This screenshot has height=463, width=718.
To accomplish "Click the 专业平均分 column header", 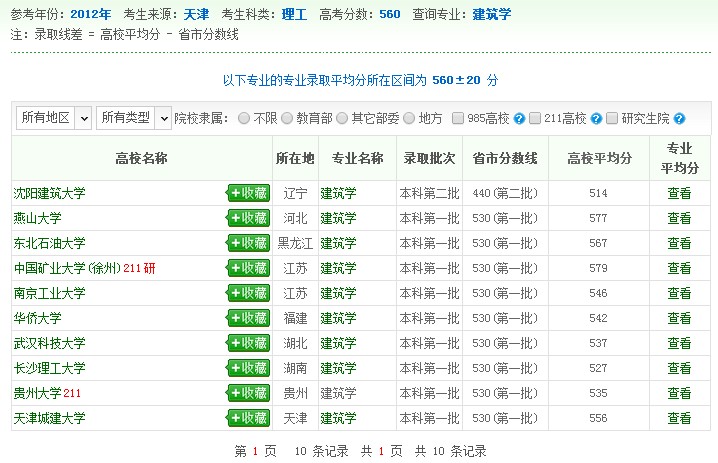I will point(680,158).
